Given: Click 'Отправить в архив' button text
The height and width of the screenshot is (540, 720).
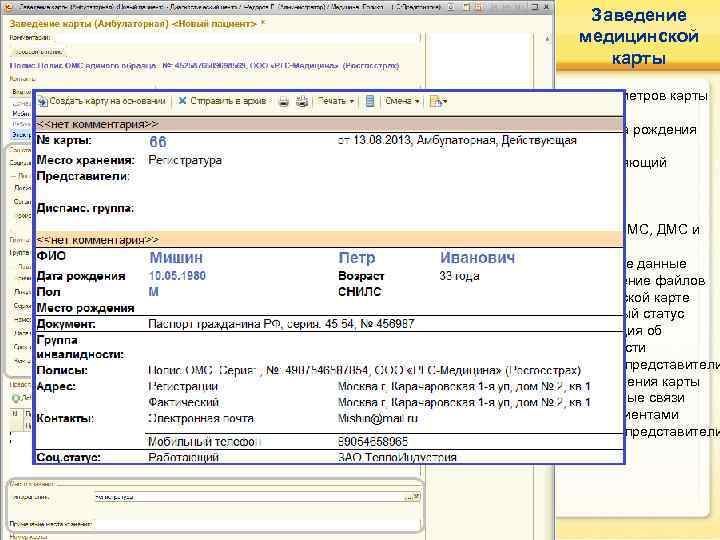Looking at the screenshot, I should pos(228,101).
